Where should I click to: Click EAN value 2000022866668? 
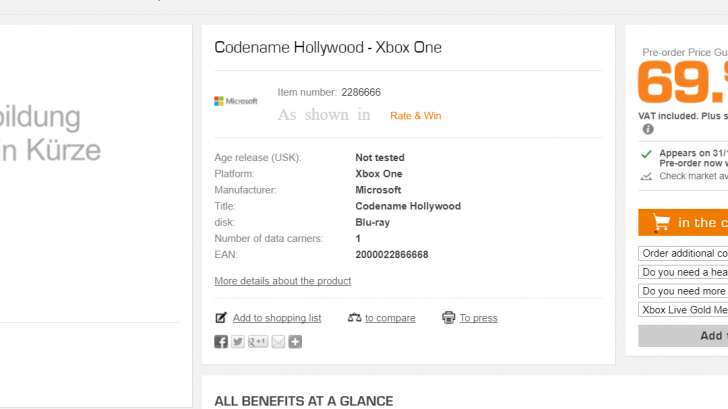[x=392, y=254]
